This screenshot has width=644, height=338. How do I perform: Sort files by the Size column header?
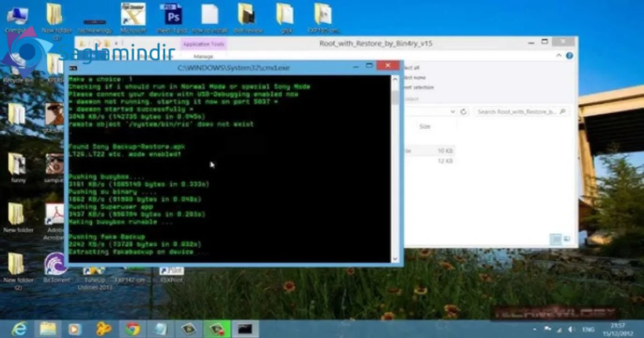[x=425, y=127]
